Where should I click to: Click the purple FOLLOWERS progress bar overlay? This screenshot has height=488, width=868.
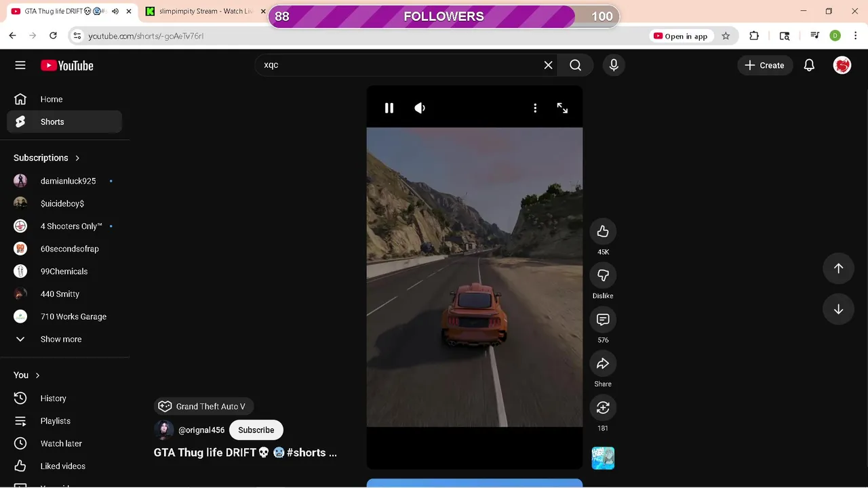click(443, 17)
